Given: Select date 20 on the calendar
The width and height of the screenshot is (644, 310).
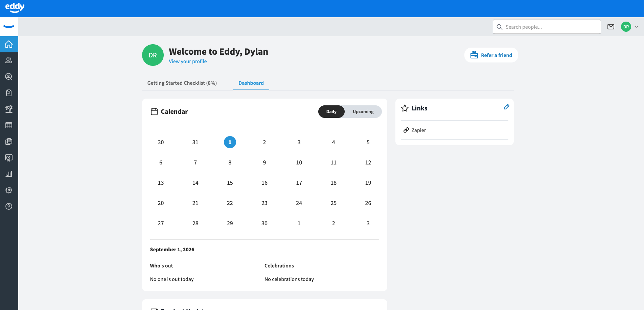Looking at the screenshot, I should (161, 203).
